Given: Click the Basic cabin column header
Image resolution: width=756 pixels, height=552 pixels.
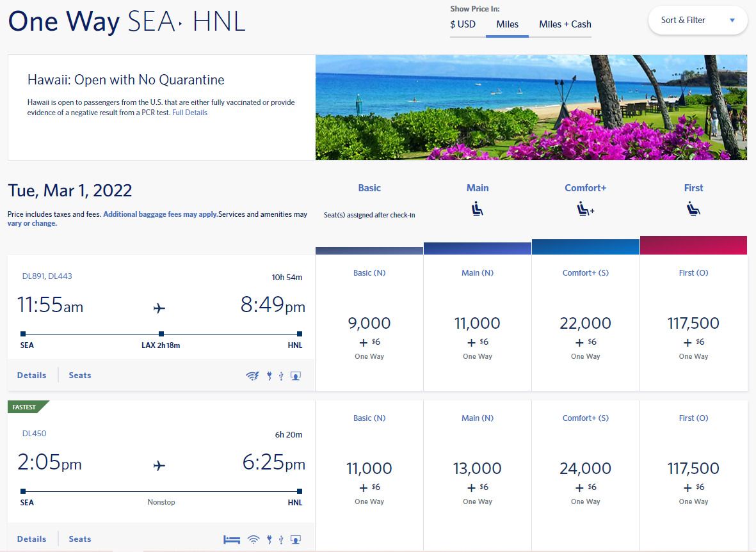Looking at the screenshot, I should tap(369, 188).
